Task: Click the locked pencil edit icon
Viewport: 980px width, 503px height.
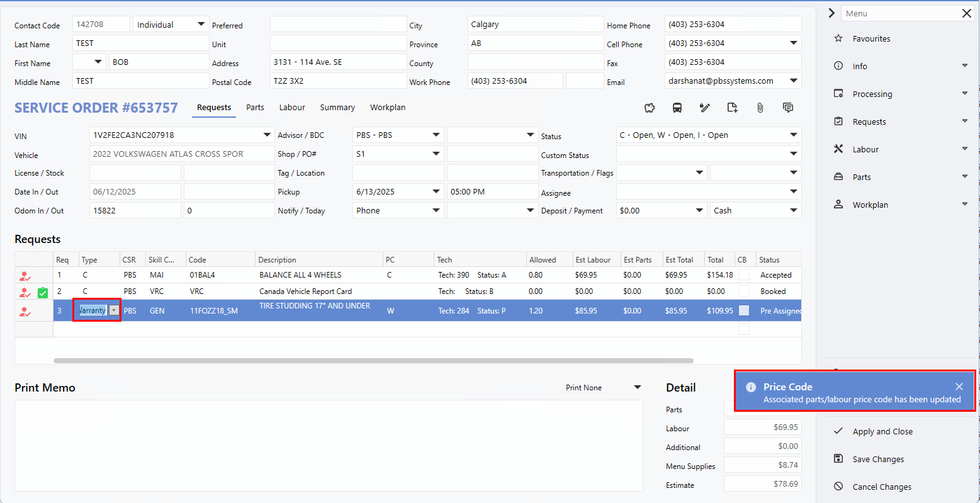Action: coord(705,108)
